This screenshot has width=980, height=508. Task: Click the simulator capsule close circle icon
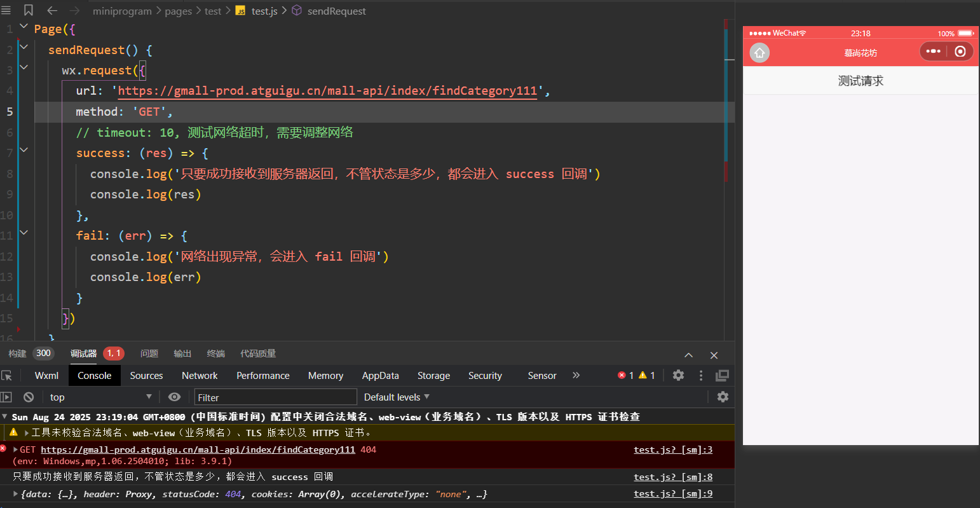pyautogui.click(x=960, y=51)
